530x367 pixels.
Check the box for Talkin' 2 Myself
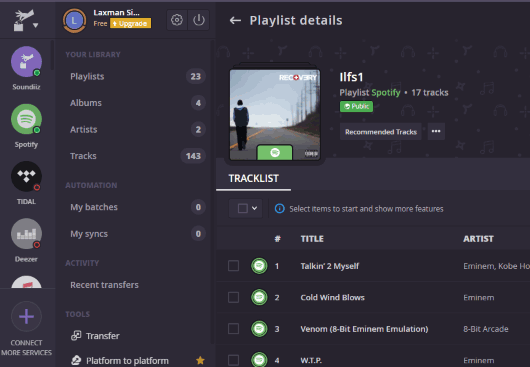coord(233,266)
